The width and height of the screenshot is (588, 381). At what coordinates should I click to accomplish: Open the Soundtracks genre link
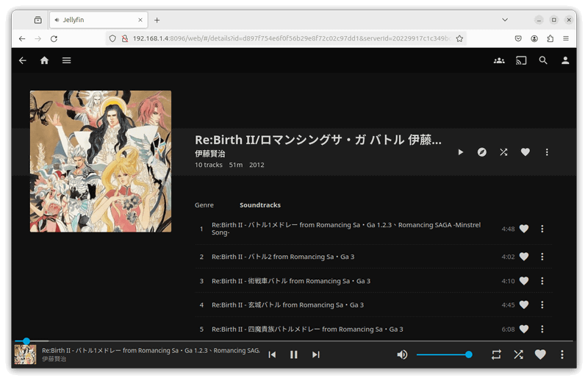tap(260, 205)
